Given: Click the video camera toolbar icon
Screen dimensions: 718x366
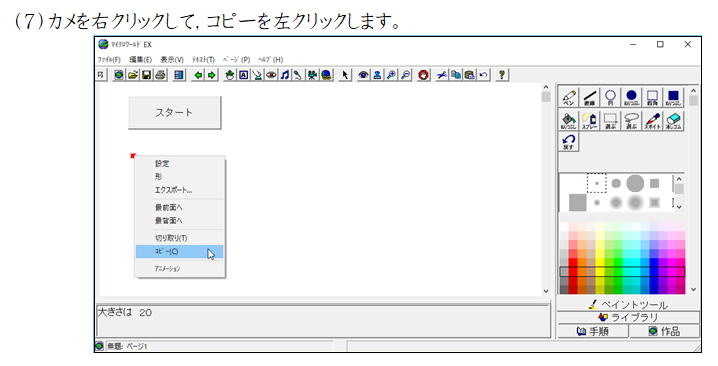Looking at the screenshot, I should point(312,75).
